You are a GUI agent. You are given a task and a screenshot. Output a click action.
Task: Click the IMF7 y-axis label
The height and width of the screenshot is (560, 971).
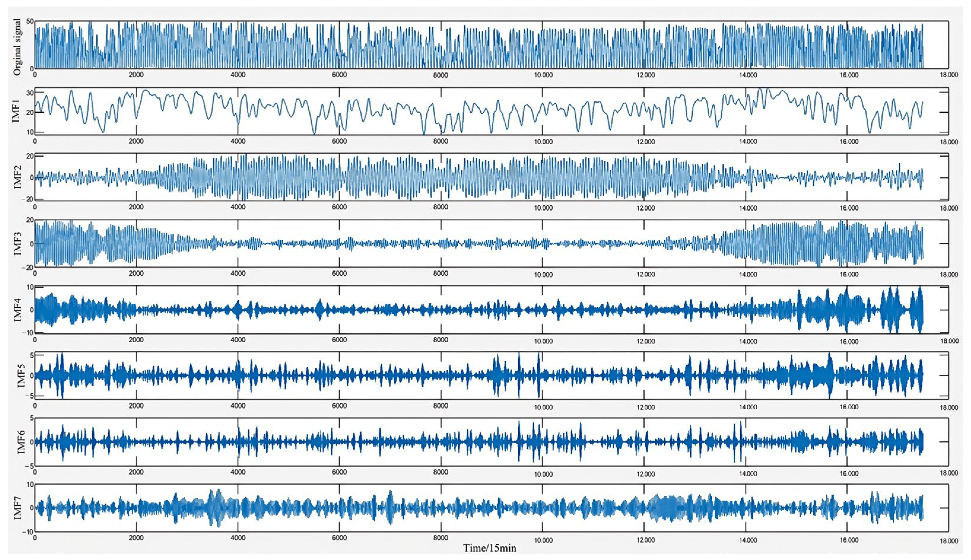pyautogui.click(x=17, y=508)
